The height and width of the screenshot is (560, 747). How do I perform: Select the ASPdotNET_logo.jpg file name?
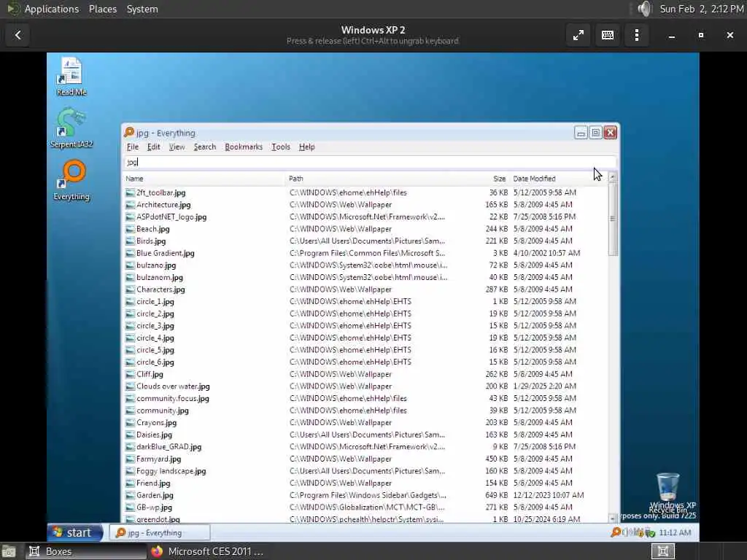point(171,217)
